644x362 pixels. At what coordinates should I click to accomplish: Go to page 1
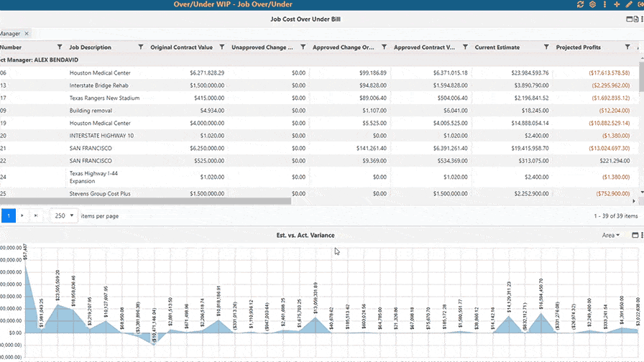[9, 215]
